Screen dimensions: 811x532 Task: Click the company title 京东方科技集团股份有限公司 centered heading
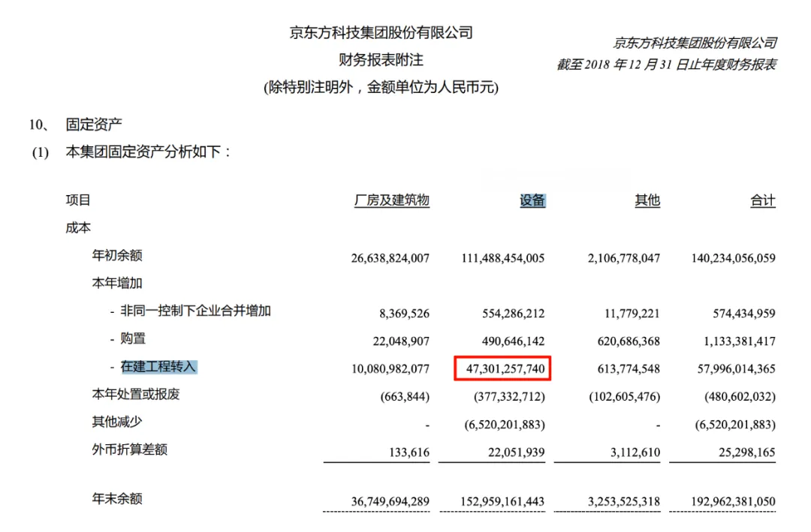pyautogui.click(x=381, y=32)
